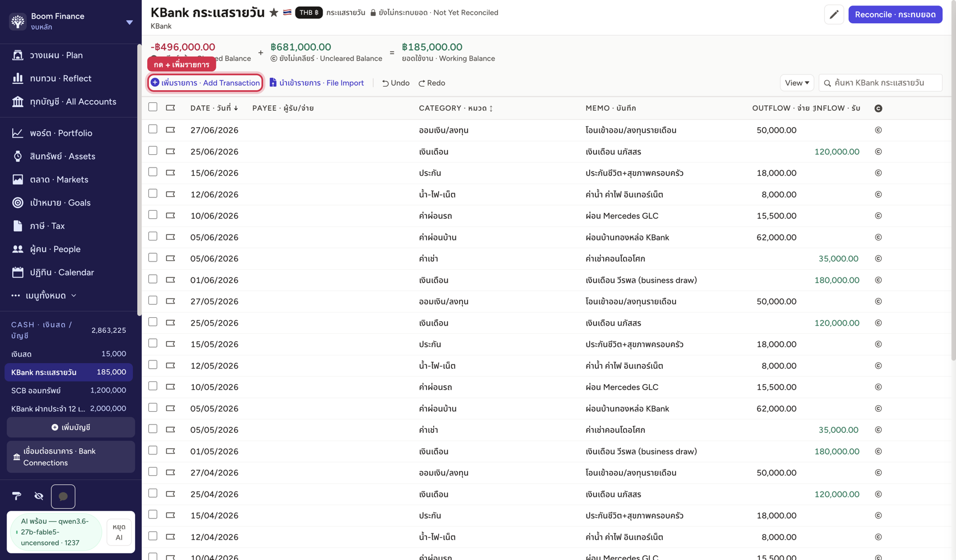Screen dimensions: 956x560
Task: Sort by PAYEE · ผู้รับ/จ่าย column
Action: click(x=283, y=108)
